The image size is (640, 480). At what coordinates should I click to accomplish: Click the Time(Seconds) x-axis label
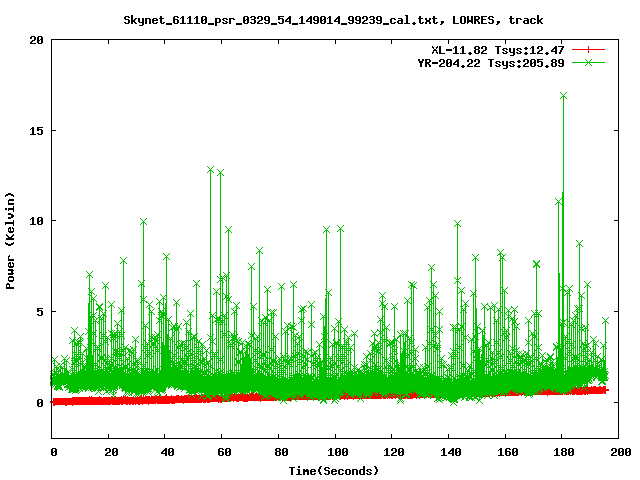click(x=334, y=470)
